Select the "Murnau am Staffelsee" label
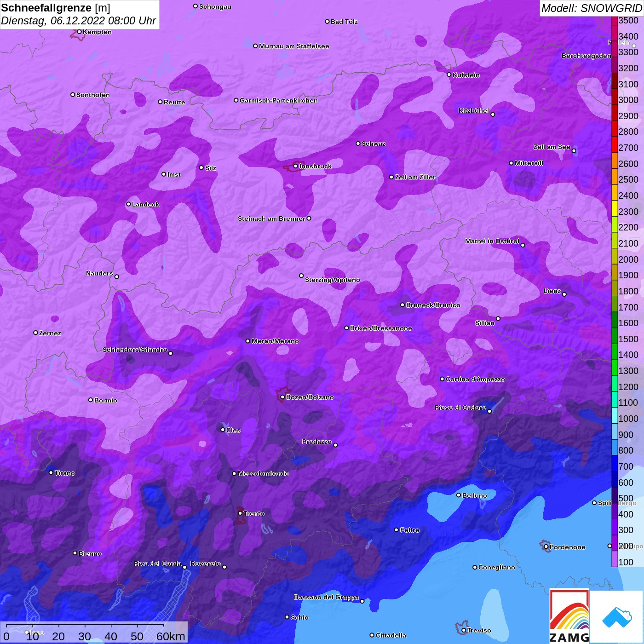The height and width of the screenshot is (644, 644). pos(294,46)
